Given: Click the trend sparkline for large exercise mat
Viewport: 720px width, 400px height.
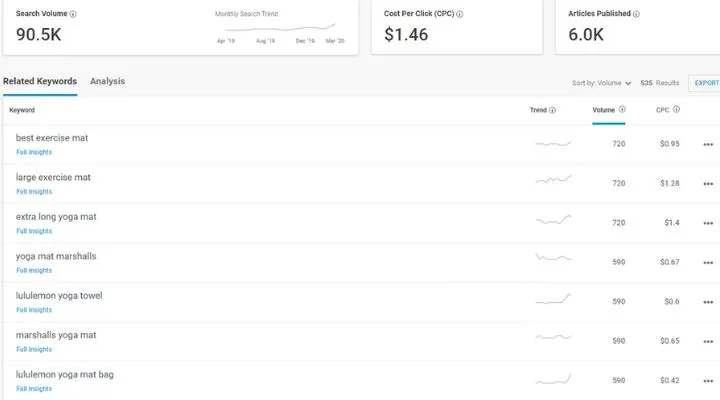Looking at the screenshot, I should (x=553, y=180).
